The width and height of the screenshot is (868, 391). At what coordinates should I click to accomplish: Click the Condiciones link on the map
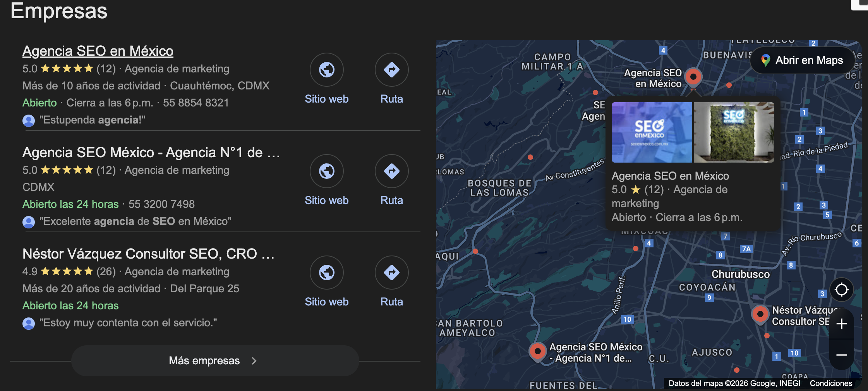click(x=831, y=383)
